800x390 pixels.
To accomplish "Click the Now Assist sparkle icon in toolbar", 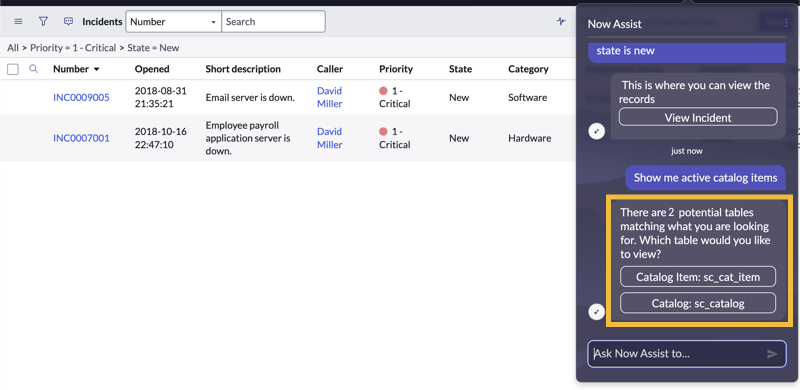I will 561,21.
